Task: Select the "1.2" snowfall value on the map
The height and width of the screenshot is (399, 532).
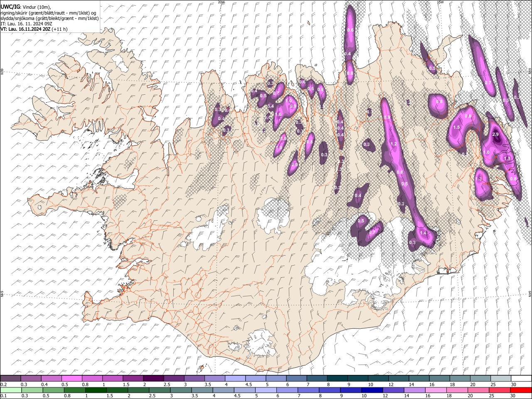Action: (394, 144)
